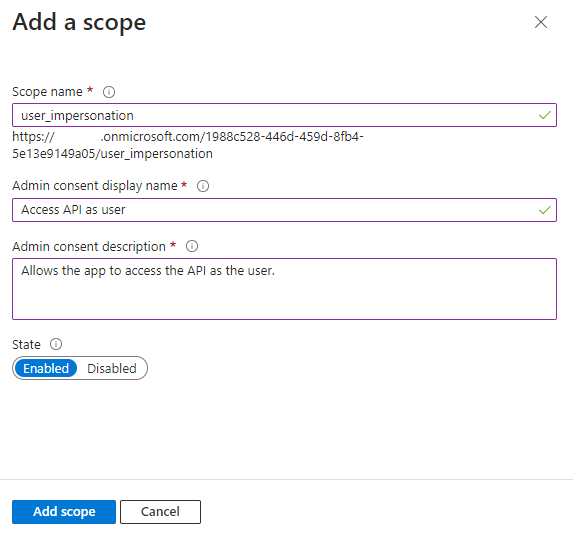The height and width of the screenshot is (535, 573).
Task: Click the onmicrosoft.com scope URL text
Action: pos(188,145)
